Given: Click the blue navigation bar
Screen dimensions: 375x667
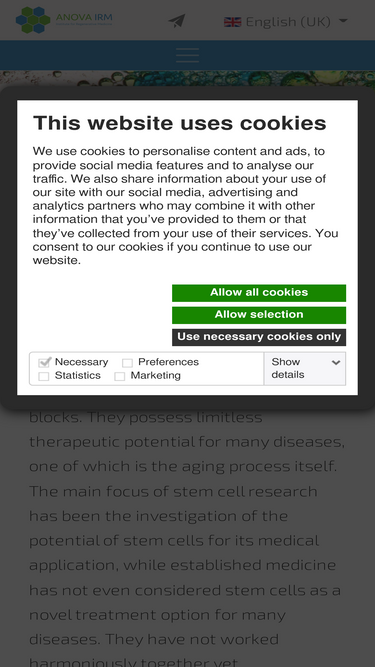Looking at the screenshot, I should (x=188, y=55).
